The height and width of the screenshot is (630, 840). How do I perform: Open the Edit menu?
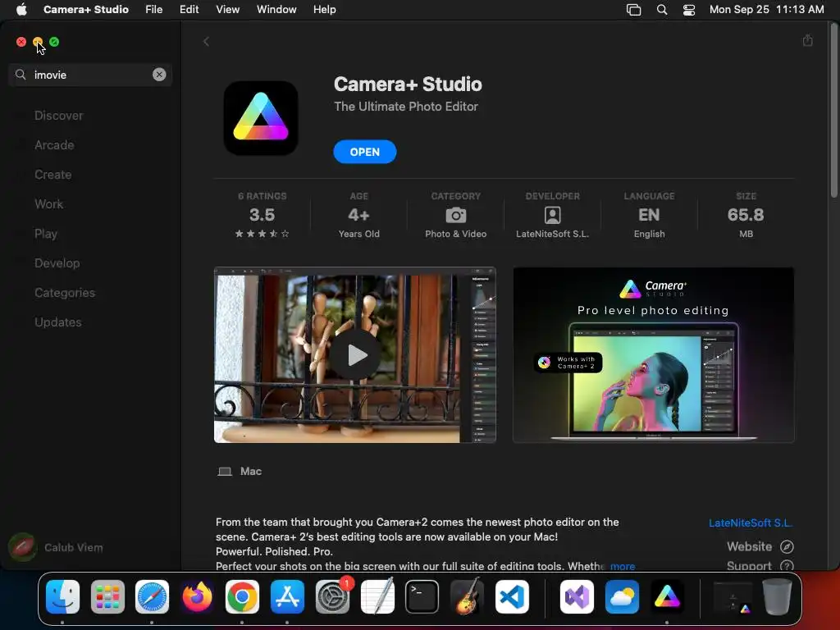[x=189, y=9]
